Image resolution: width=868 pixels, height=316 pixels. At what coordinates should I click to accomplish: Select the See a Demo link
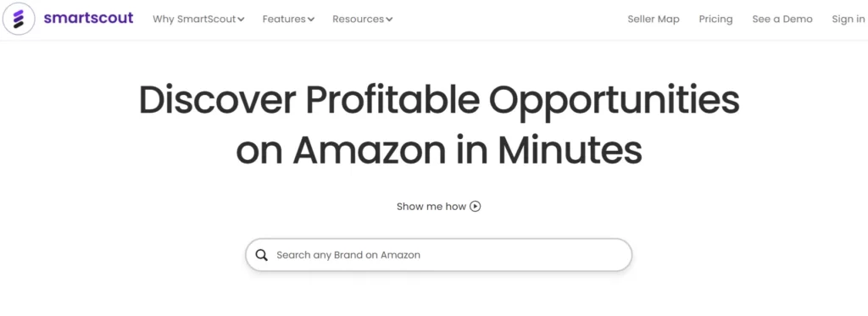click(x=782, y=19)
